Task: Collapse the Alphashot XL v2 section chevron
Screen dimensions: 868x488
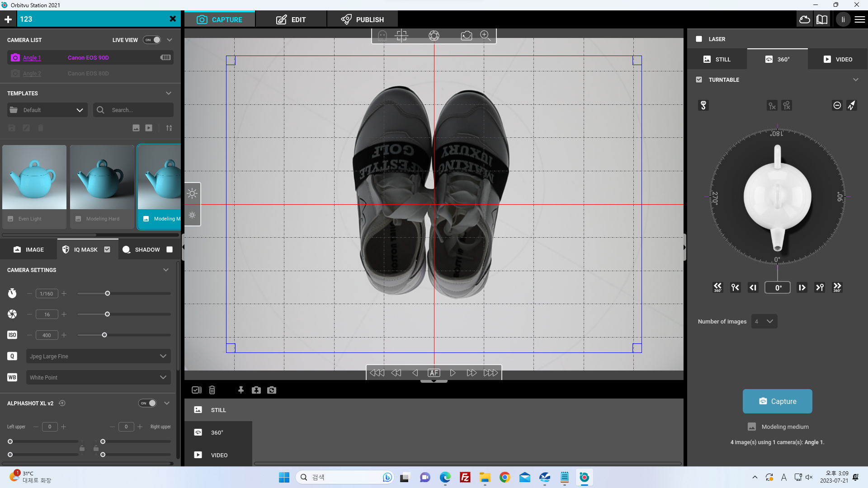Action: point(167,403)
